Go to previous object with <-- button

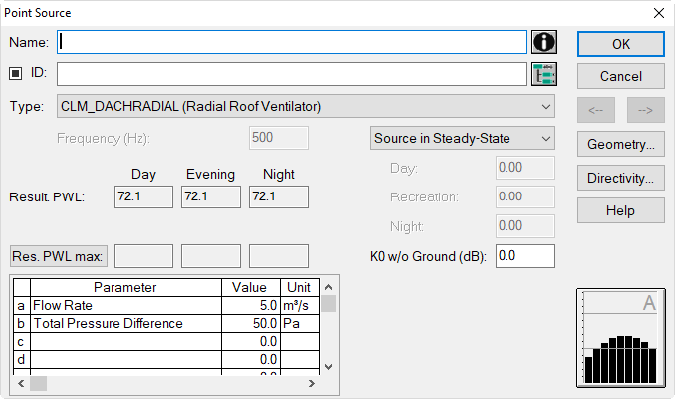point(596,110)
